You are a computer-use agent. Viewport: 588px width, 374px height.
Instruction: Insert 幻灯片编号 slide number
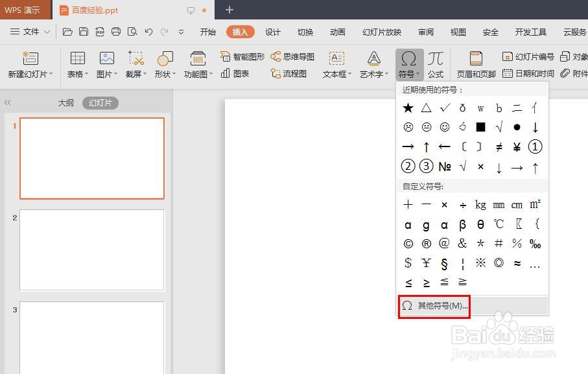pos(528,56)
